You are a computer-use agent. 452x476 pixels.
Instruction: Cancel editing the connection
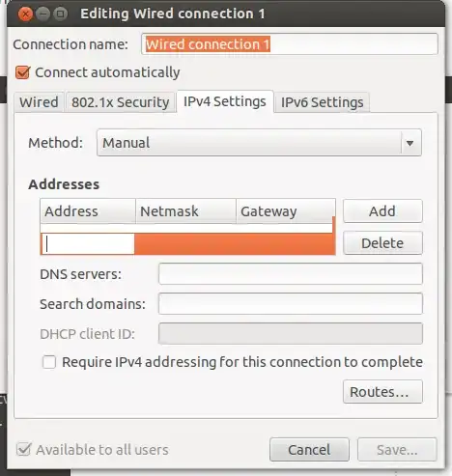pyautogui.click(x=309, y=450)
